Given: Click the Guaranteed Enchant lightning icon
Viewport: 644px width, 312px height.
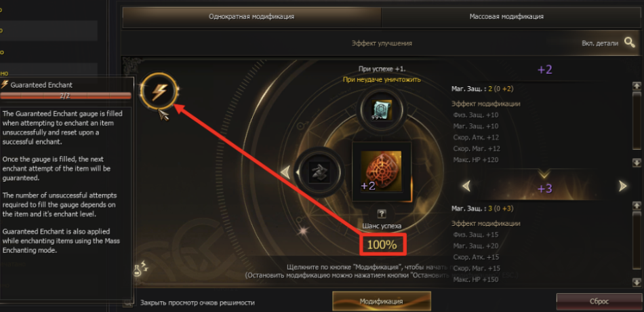Looking at the screenshot, I should (x=159, y=92).
